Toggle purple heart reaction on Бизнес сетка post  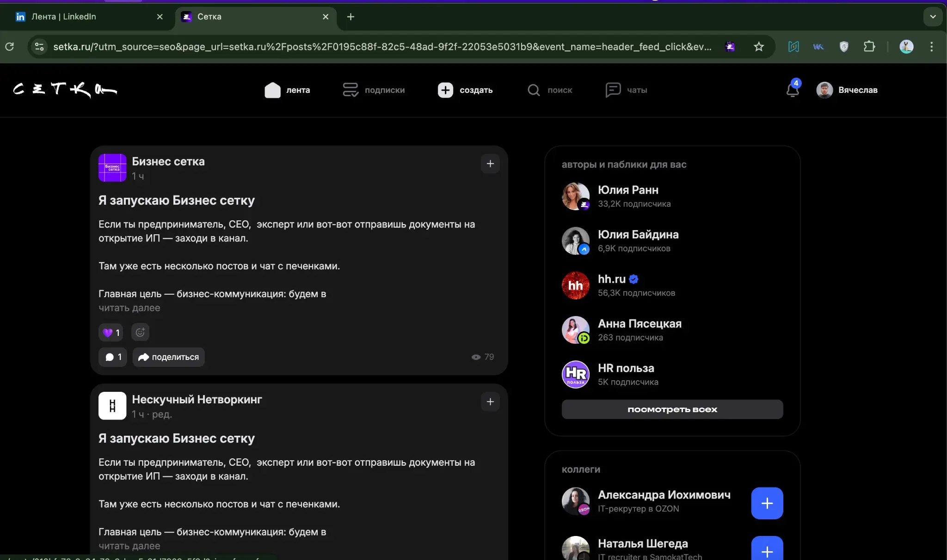pyautogui.click(x=111, y=332)
